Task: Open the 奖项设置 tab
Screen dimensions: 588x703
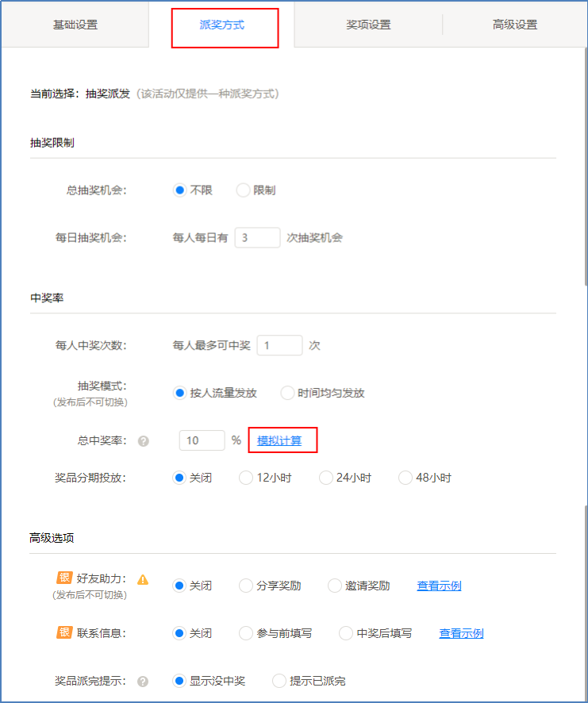Action: coord(368,25)
